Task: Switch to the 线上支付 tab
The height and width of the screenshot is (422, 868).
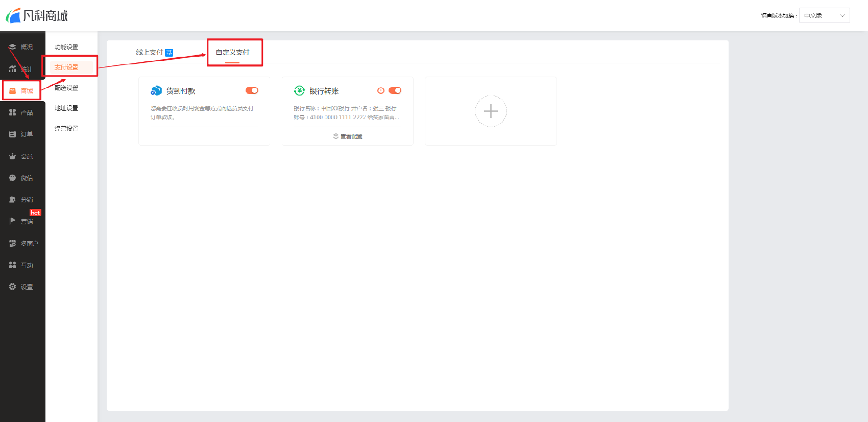Action: click(154, 52)
